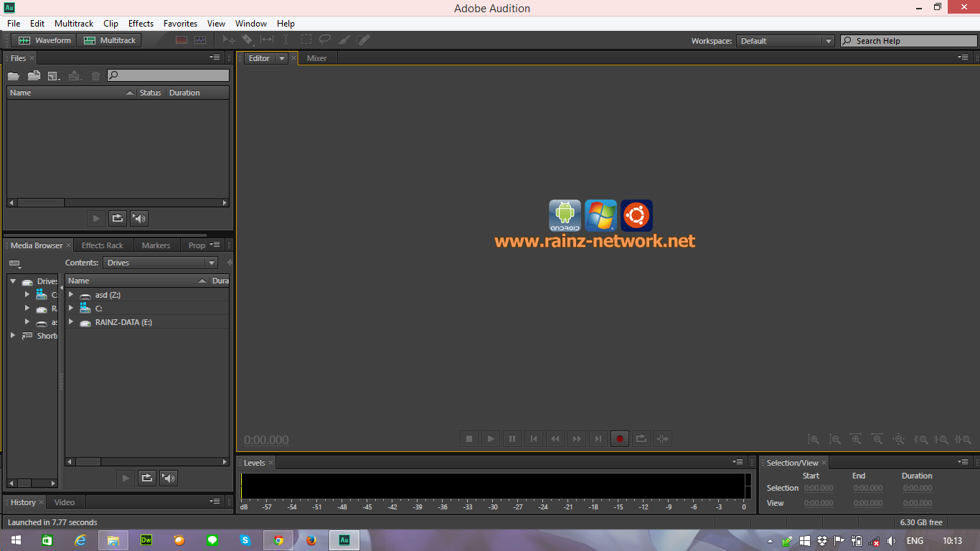Toggle transport Loop Playback button
980x551 pixels.
[641, 438]
